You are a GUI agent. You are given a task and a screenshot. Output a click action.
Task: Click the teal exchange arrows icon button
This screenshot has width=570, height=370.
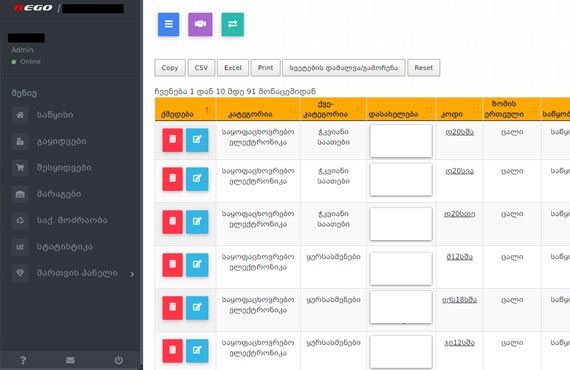point(233,24)
